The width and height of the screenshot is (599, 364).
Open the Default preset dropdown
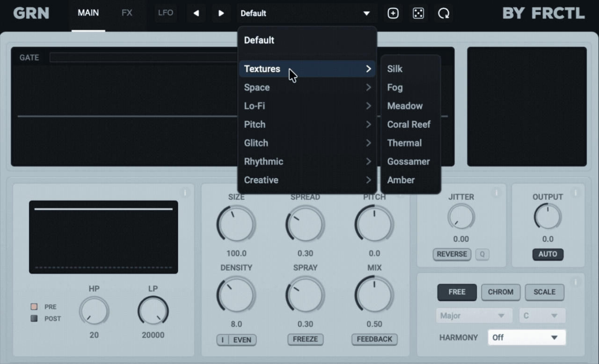point(306,14)
